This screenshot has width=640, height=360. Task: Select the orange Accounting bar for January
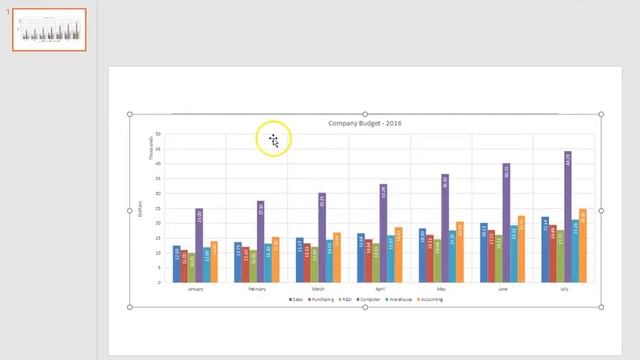[214, 262]
